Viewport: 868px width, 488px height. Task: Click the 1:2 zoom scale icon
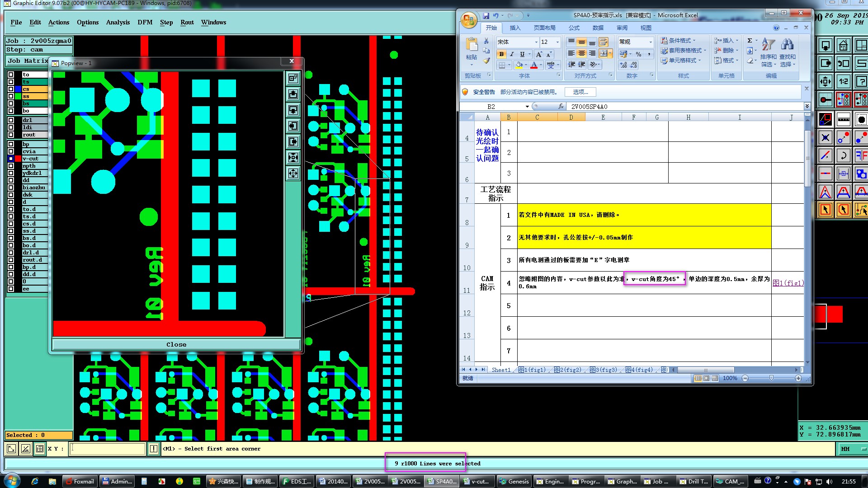843,82
